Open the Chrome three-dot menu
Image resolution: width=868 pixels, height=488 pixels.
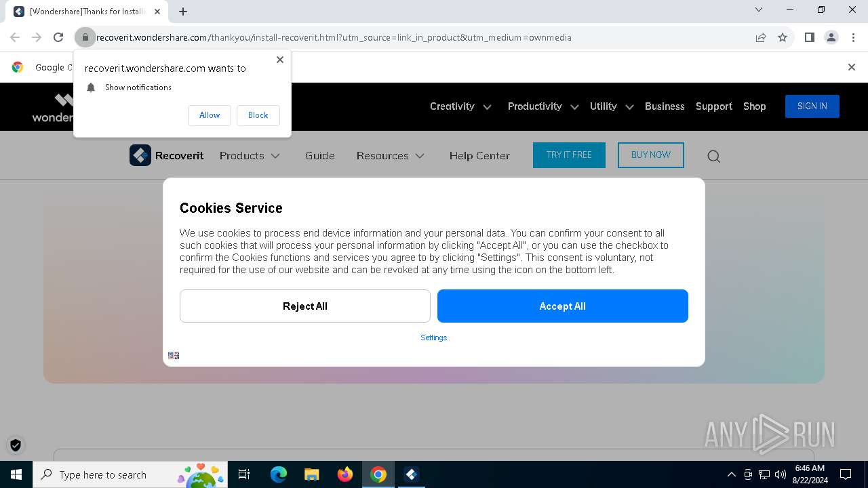point(852,37)
